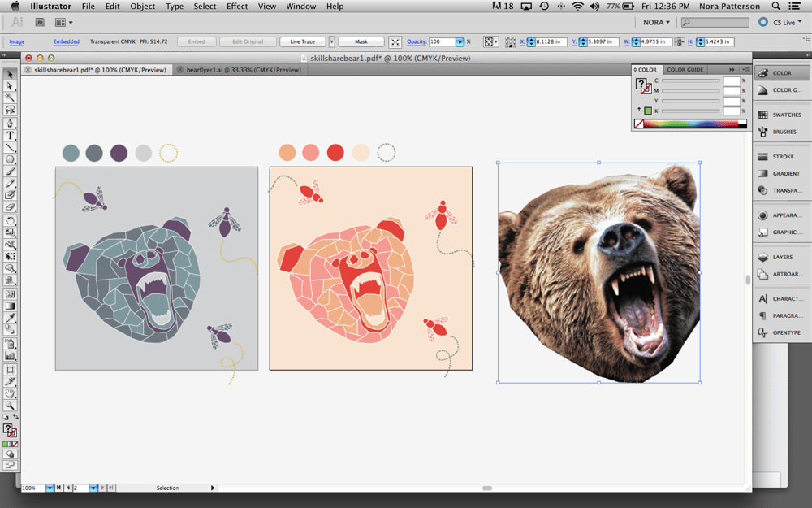Click the None swatch in Color panel
Screen dimensions: 812x508
[x=639, y=124]
